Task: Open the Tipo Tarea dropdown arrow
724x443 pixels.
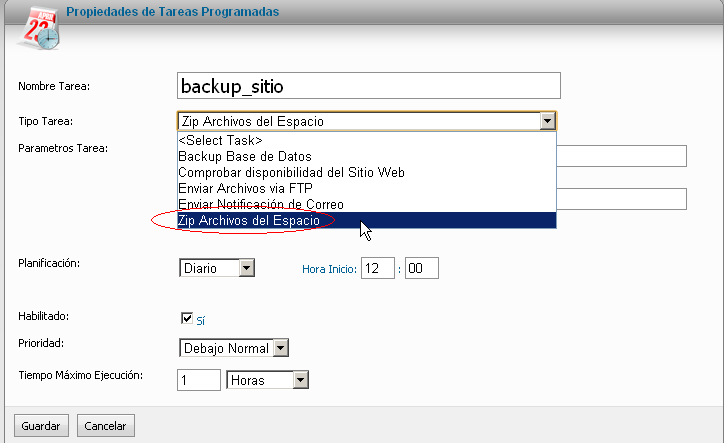Action: pyautogui.click(x=547, y=121)
